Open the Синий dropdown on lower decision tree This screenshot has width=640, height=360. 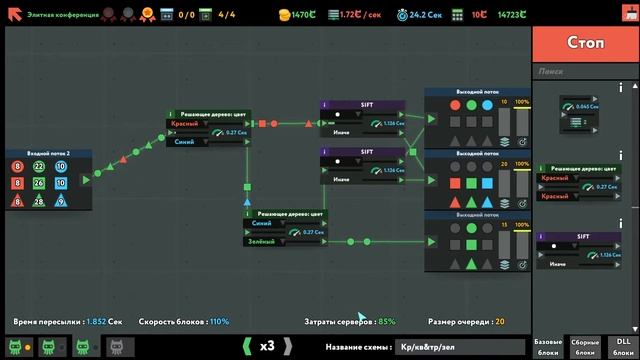(264, 223)
